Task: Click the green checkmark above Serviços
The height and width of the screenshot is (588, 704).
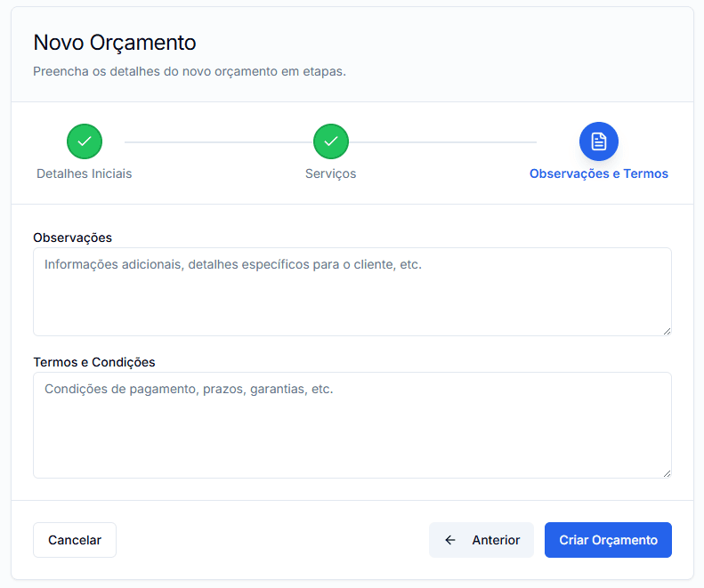Action: pos(331,141)
